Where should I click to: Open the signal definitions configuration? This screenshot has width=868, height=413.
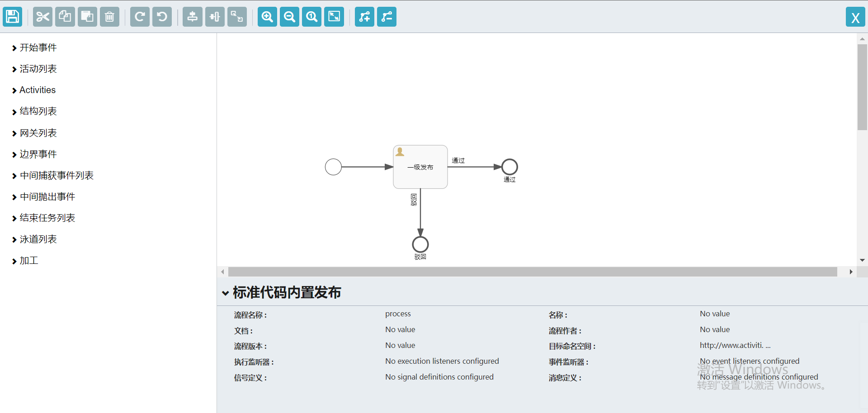point(439,377)
